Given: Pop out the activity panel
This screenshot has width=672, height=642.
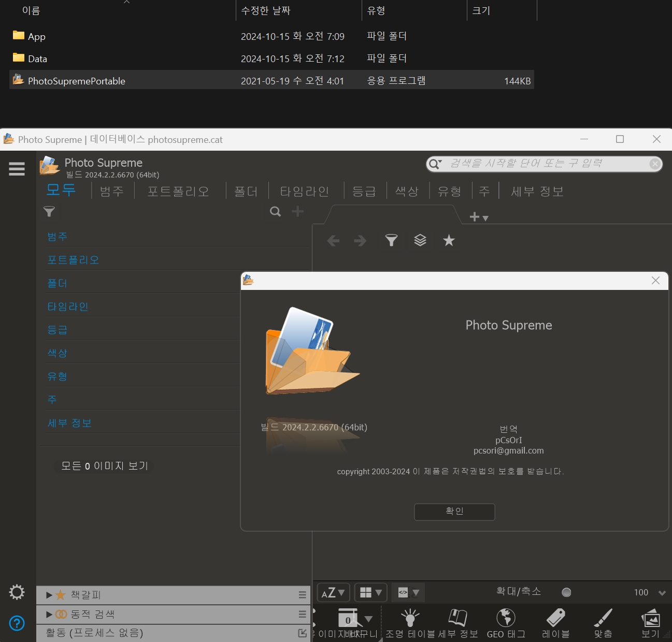Looking at the screenshot, I should point(303,633).
